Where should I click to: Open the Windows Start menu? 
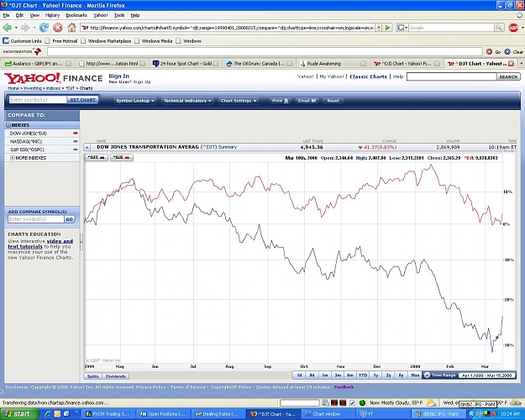click(18, 414)
